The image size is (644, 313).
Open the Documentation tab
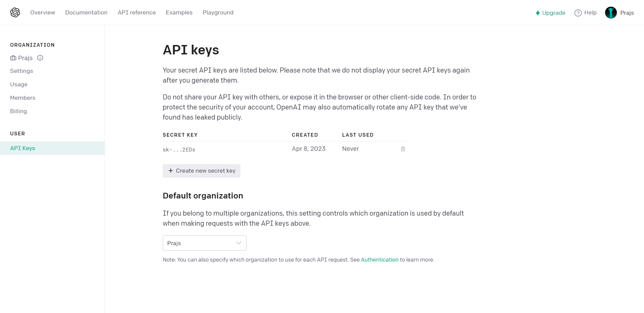pos(86,12)
